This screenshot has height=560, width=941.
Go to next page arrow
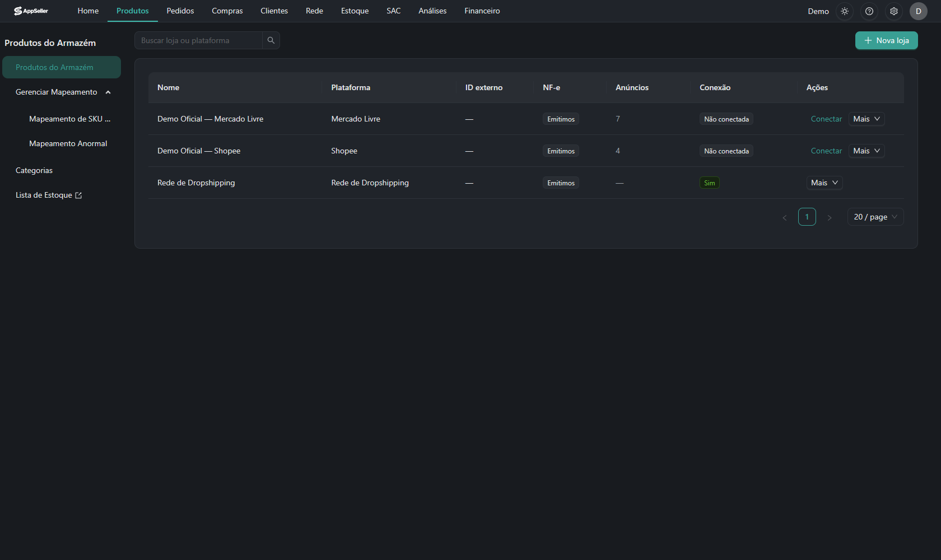830,217
